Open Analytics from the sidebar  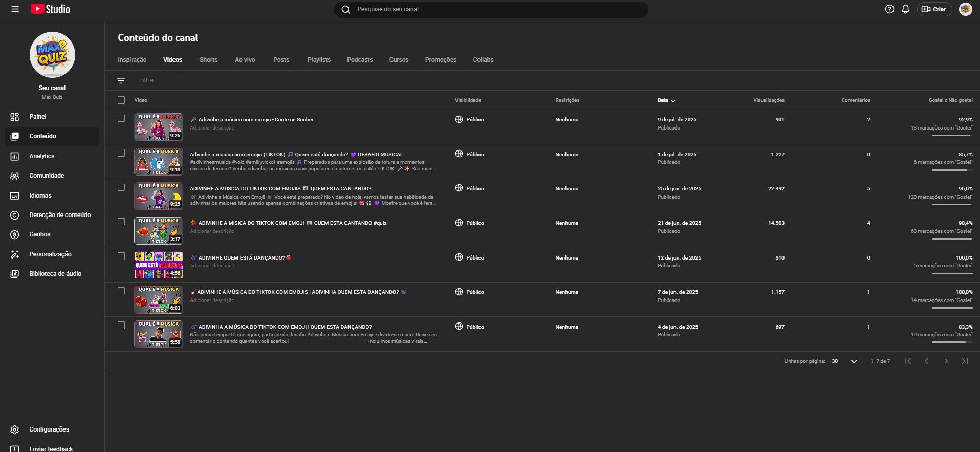(41, 156)
